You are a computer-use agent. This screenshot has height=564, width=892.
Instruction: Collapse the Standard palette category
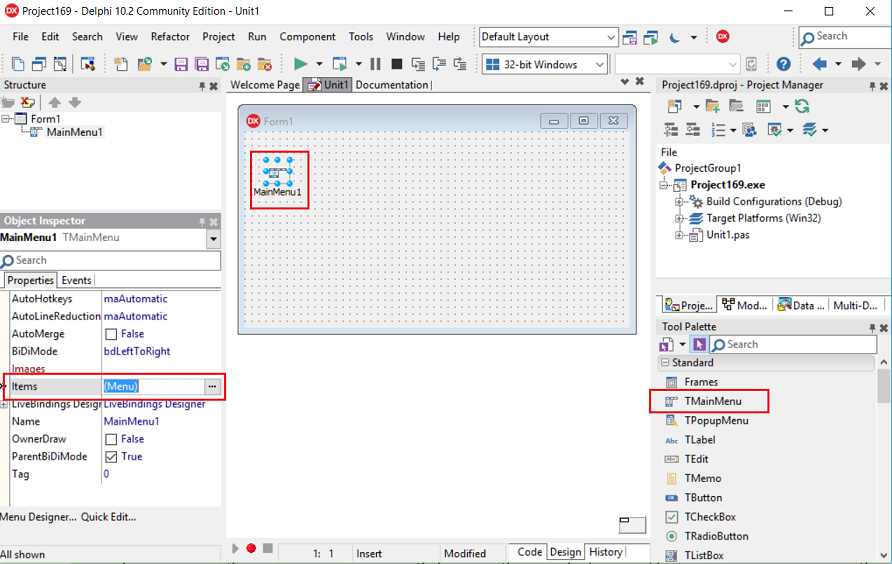pos(664,363)
